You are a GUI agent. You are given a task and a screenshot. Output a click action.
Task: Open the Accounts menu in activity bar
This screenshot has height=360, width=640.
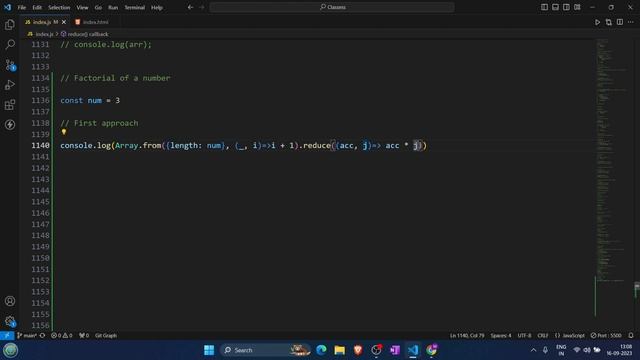[x=10, y=301]
